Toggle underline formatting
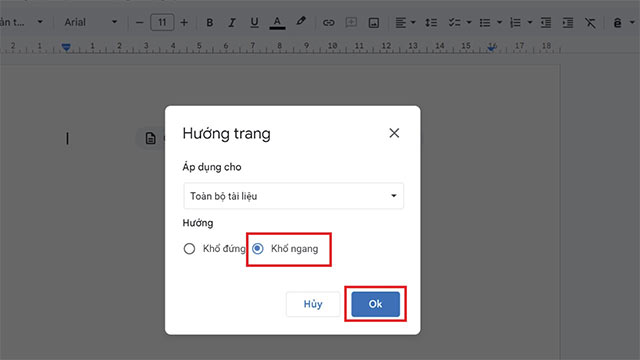The width and height of the screenshot is (640, 360). click(x=254, y=22)
